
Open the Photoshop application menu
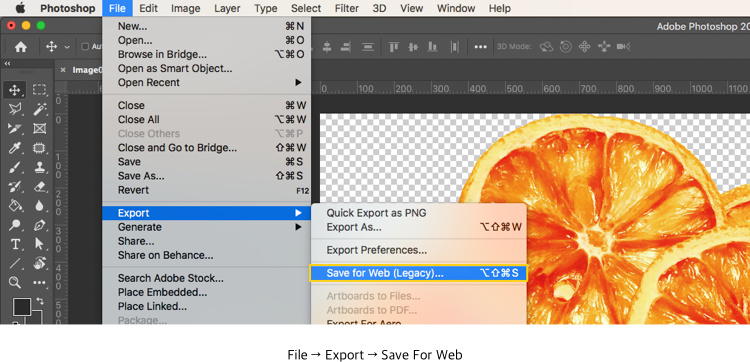click(x=67, y=8)
